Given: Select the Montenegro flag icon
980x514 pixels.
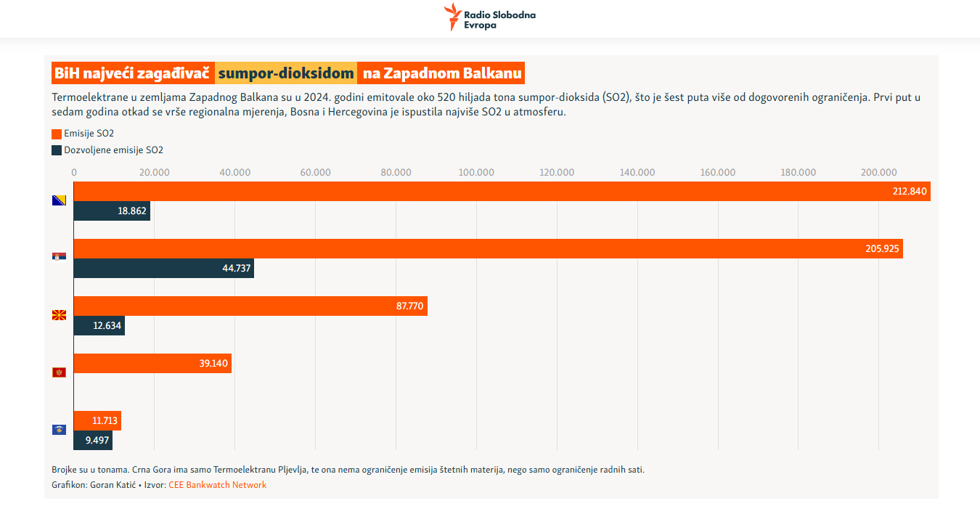Looking at the screenshot, I should (59, 372).
